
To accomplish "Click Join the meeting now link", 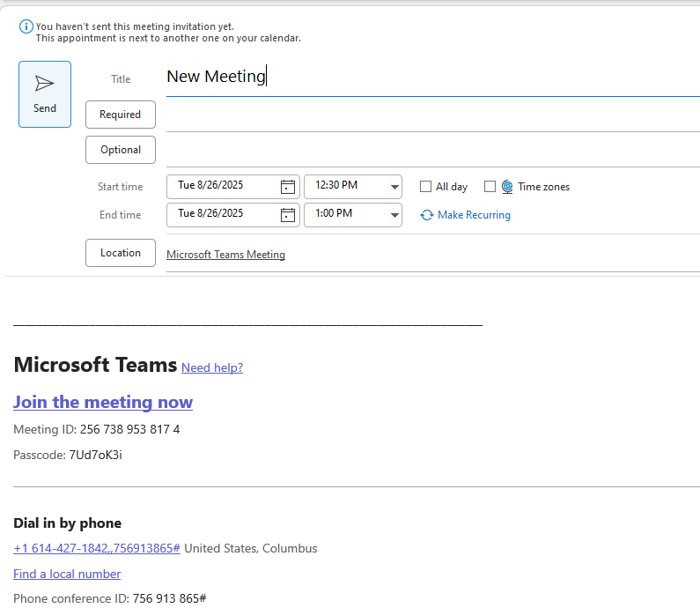I will (x=103, y=402).
